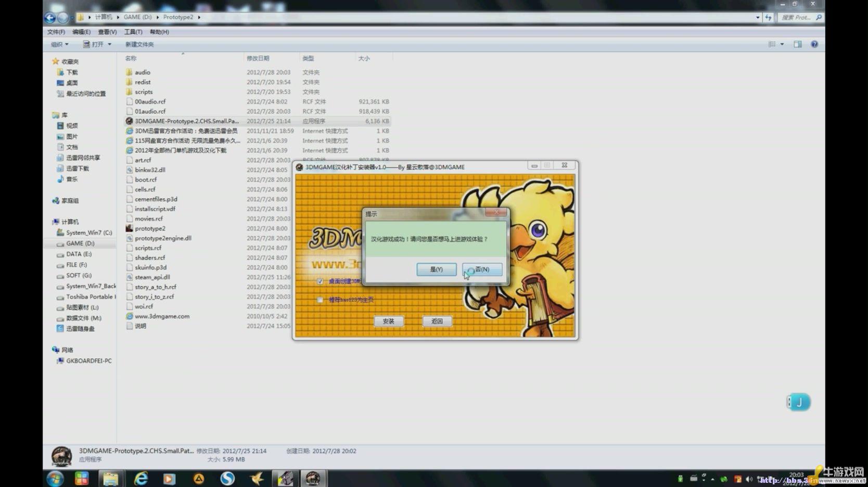
Task: Click the refresh icon next to address bar
Action: tap(769, 17)
